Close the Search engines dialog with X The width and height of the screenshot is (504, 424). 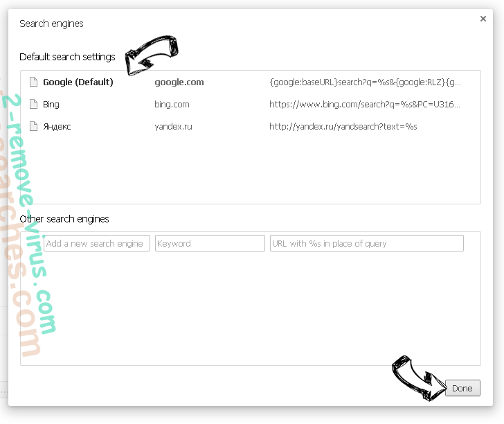coord(483,19)
